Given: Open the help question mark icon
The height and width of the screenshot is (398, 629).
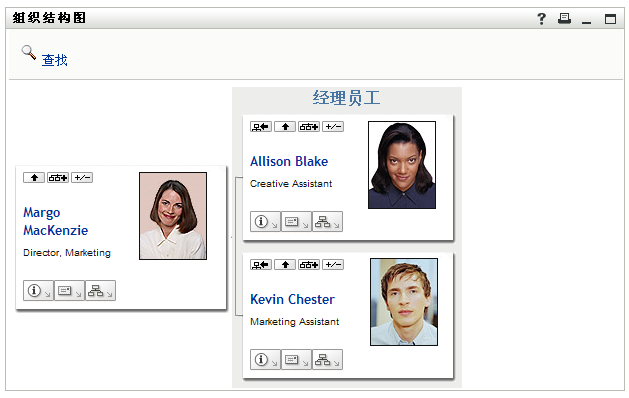Looking at the screenshot, I should click(541, 18).
